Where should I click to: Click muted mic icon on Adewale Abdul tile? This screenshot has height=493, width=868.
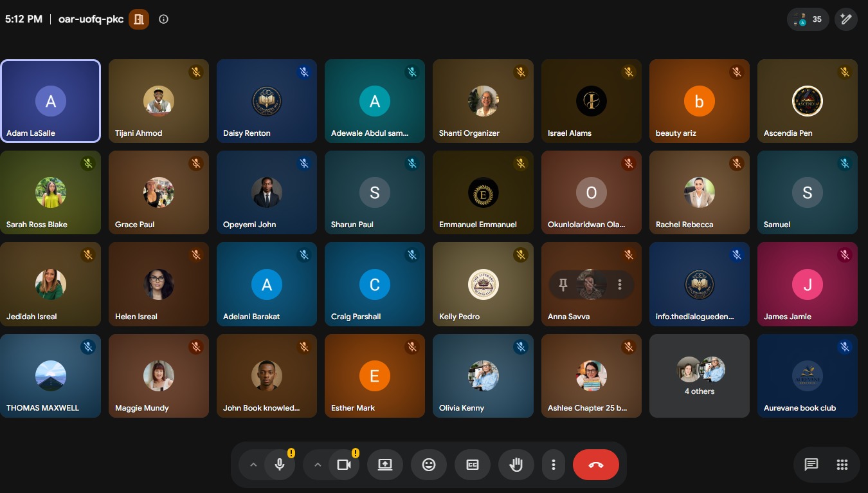(413, 72)
